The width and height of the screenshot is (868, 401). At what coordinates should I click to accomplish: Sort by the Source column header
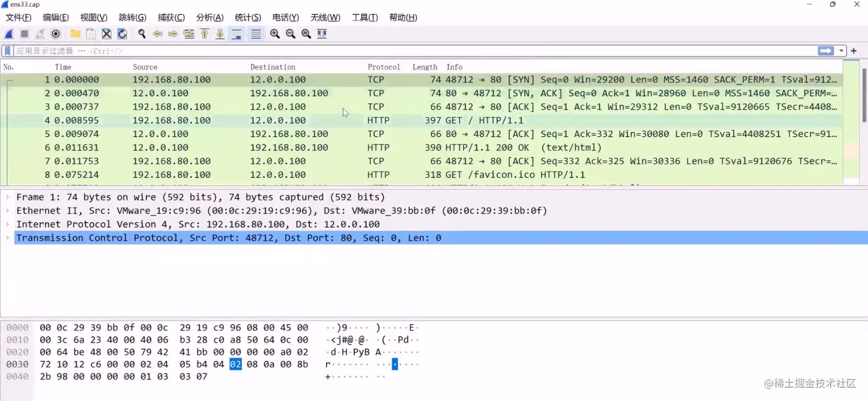point(145,67)
